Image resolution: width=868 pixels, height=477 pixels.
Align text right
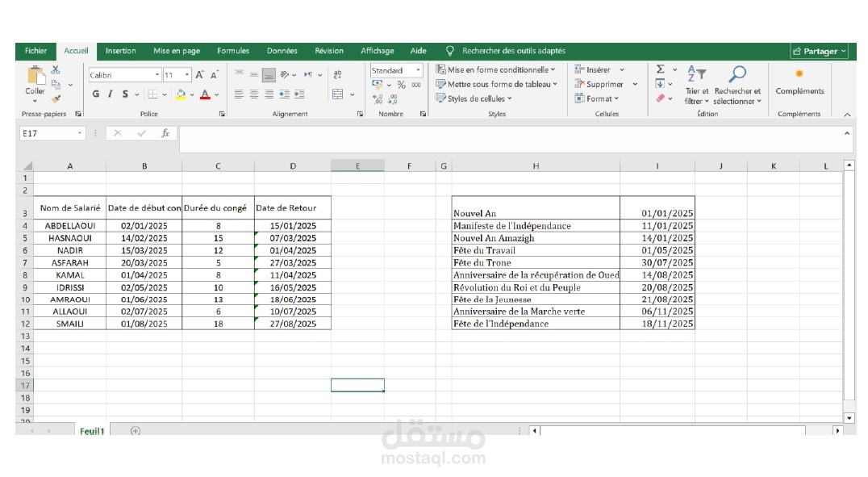click(269, 94)
